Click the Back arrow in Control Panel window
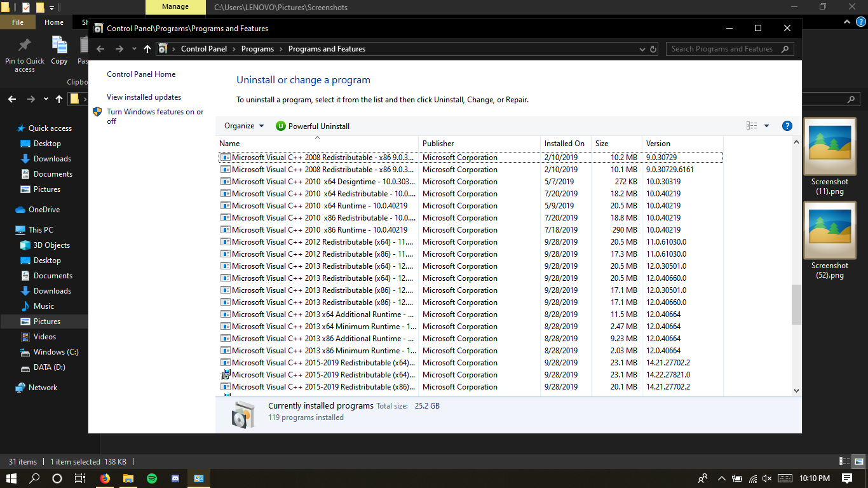The image size is (868, 488). [100, 49]
